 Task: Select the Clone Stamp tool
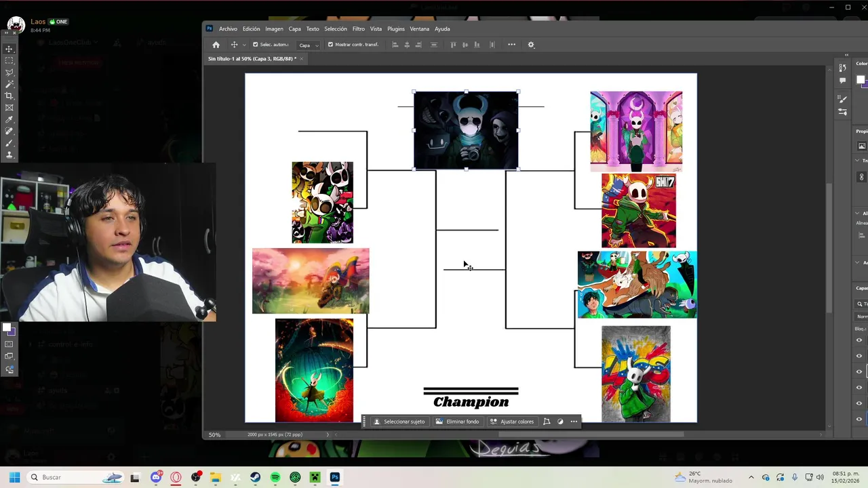pos(9,155)
